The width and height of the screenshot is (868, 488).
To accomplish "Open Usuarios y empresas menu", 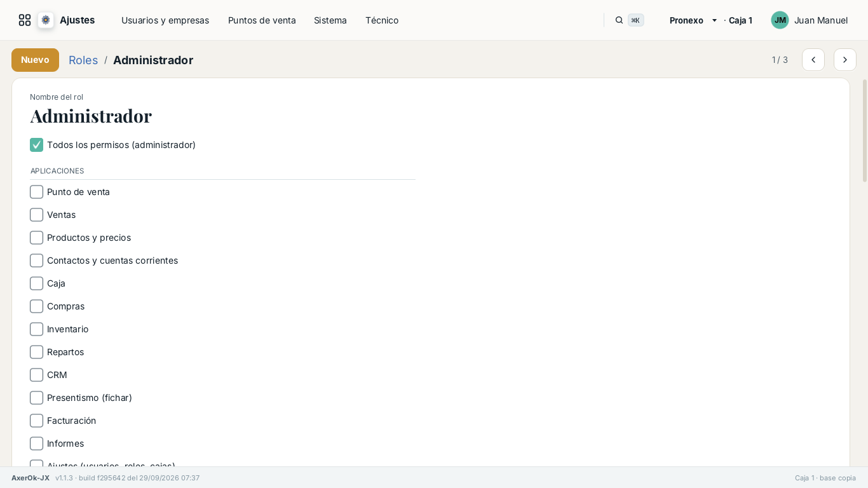I will click(x=165, y=20).
